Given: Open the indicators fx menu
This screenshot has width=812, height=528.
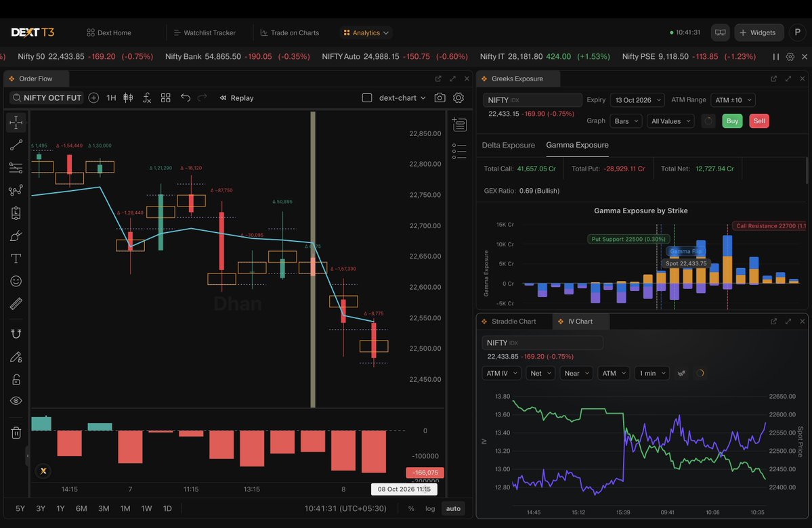Looking at the screenshot, I should (x=147, y=98).
